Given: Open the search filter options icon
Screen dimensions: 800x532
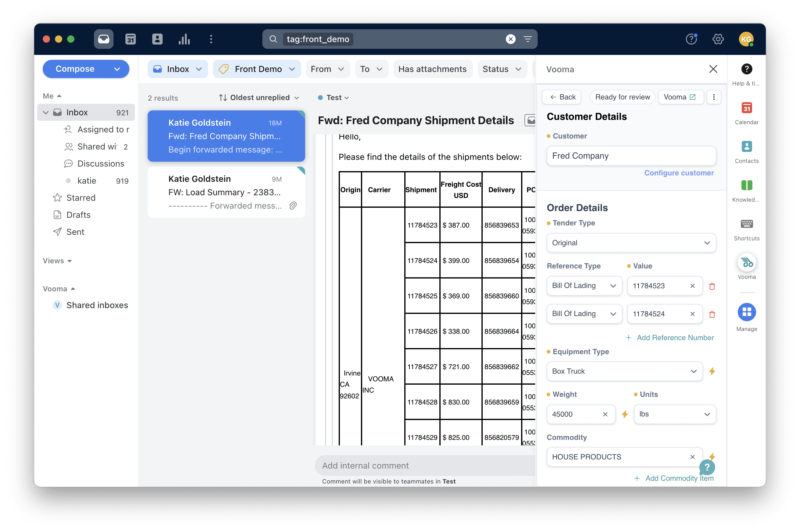Looking at the screenshot, I should coord(528,39).
